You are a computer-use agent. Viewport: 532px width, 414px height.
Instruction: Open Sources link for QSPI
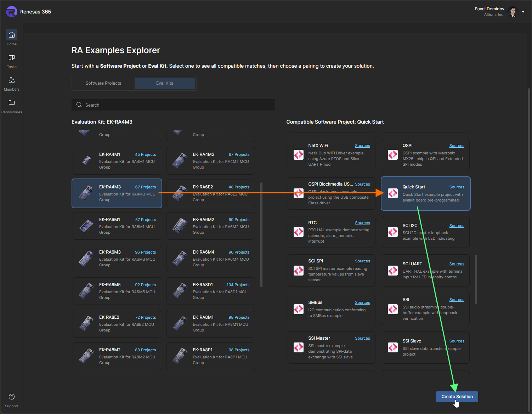coord(457,146)
